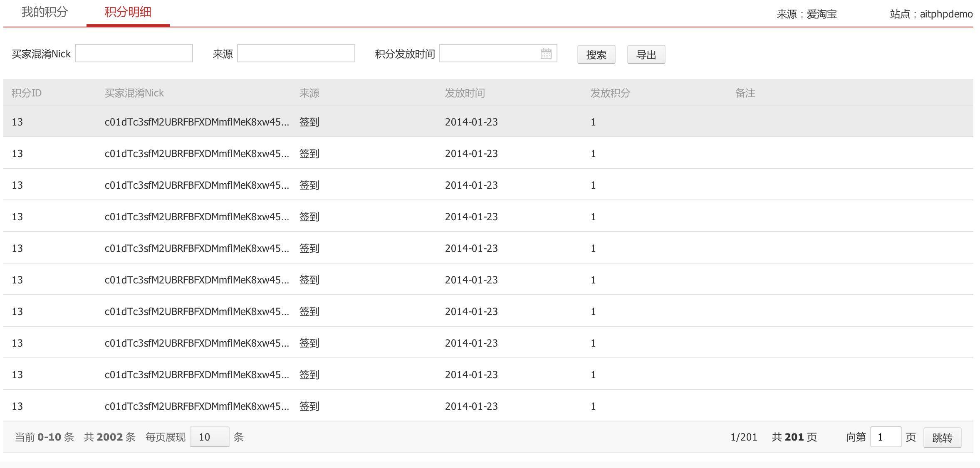
Task: Click the 搜索 search button
Action: pyautogui.click(x=596, y=54)
